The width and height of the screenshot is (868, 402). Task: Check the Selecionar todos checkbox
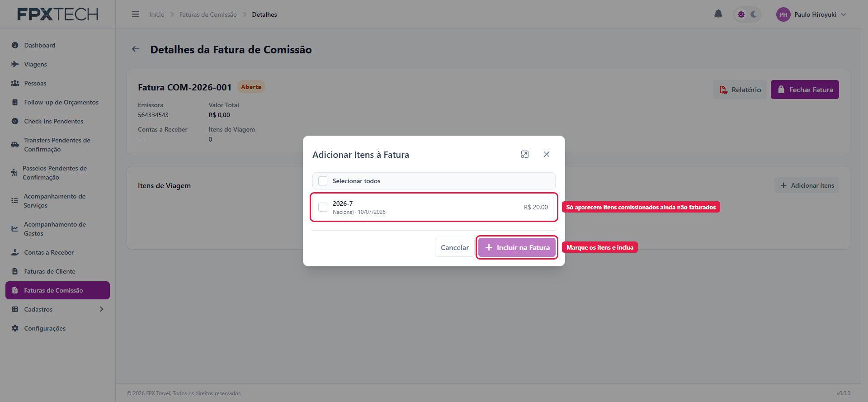(x=323, y=181)
